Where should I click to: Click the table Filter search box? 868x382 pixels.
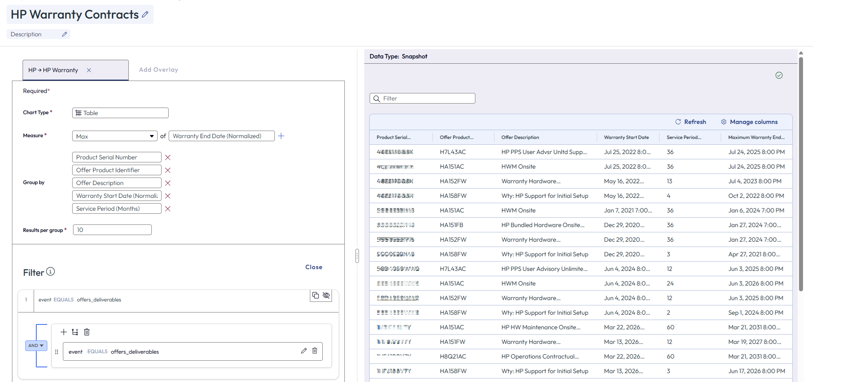click(422, 98)
